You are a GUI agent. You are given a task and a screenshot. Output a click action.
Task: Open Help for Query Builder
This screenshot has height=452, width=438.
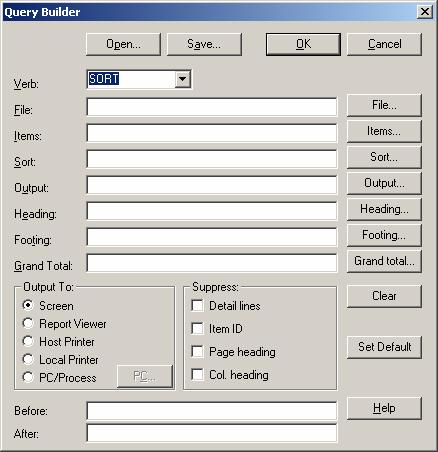coord(384,408)
